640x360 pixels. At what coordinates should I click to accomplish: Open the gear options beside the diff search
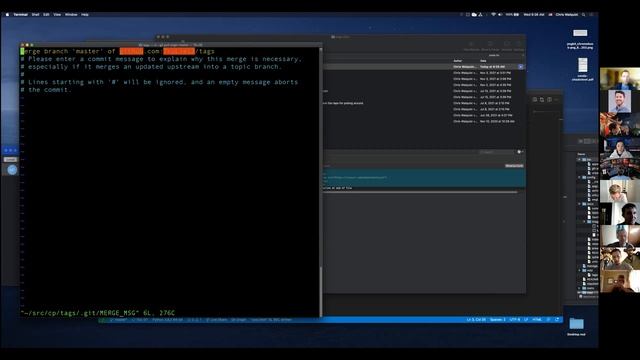pyautogui.click(x=520, y=152)
